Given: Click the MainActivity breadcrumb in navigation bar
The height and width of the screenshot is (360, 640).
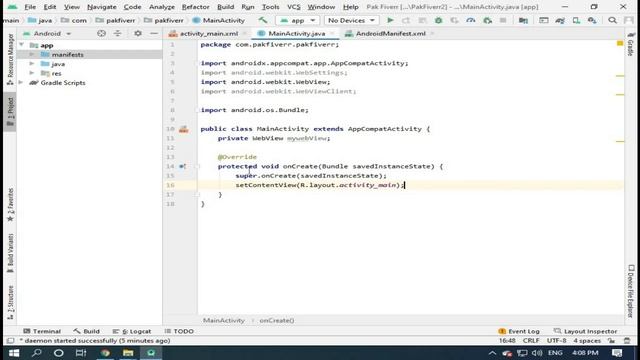Looking at the screenshot, I should point(219,20).
